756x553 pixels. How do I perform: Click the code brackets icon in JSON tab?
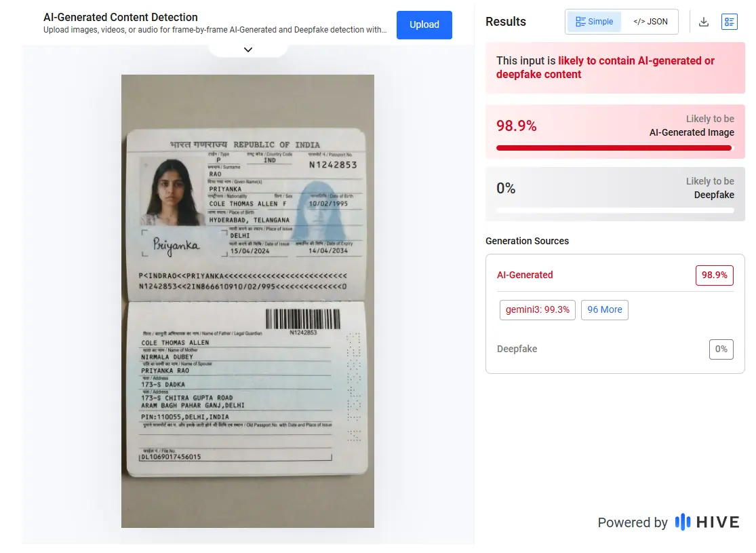(x=639, y=22)
